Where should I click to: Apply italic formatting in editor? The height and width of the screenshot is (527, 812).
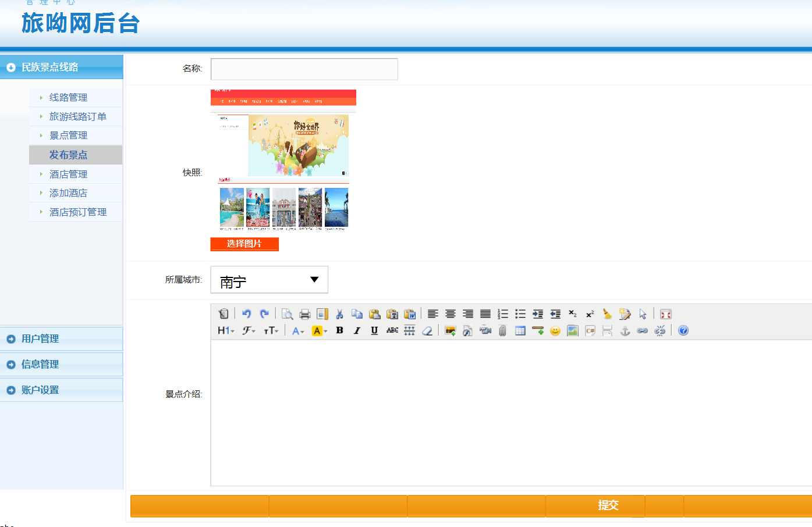[357, 330]
